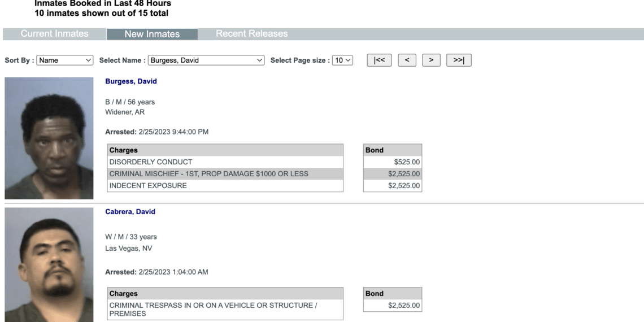The image size is (644, 322).
Task: Click the 'Inmates Booked in Last 48 Hours' heading
Action: point(103,3)
